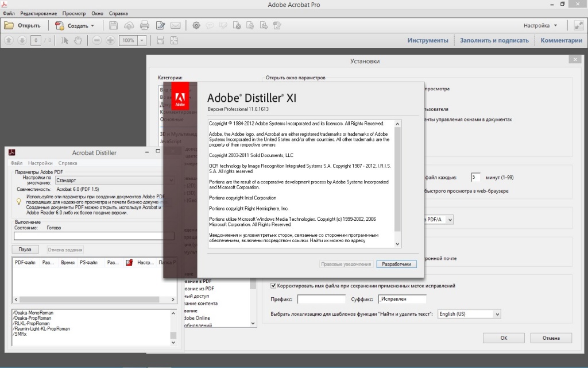Screen dimensions: 588x368
Task: Click OK in the Установки dialog
Action: click(504, 338)
